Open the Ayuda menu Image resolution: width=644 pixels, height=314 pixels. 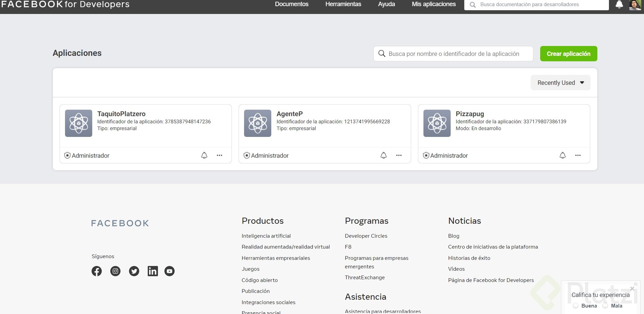coord(387,4)
